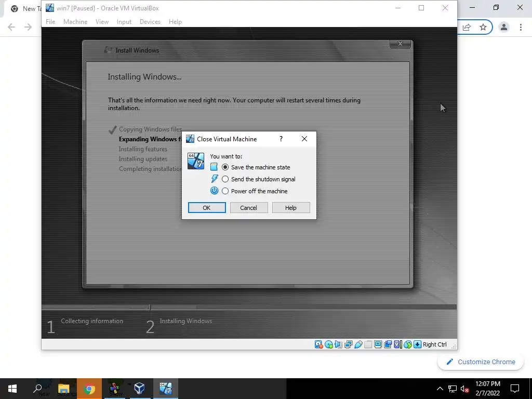Click the USB devices status icon
The height and width of the screenshot is (399, 532).
358,344
